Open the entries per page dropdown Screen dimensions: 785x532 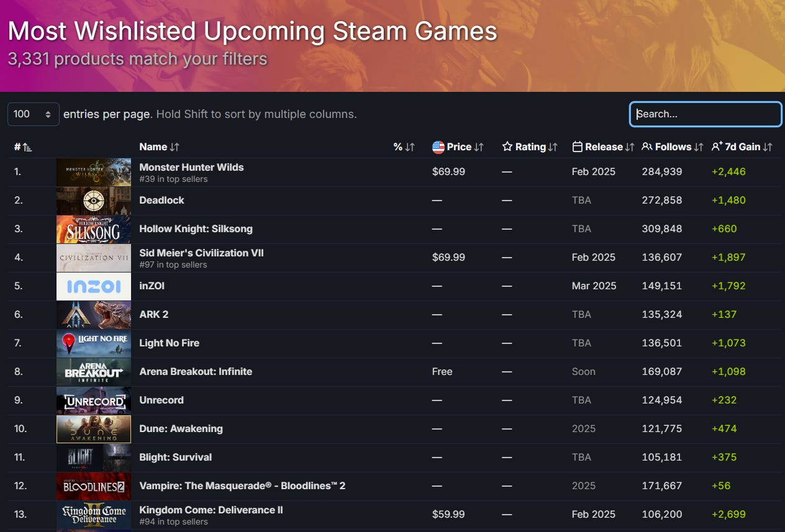tap(34, 114)
